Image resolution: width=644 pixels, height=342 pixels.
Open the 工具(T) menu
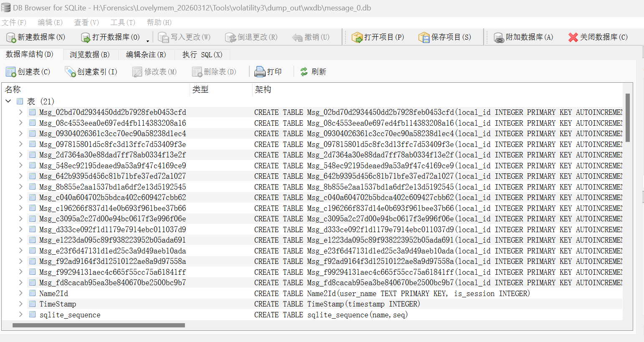pos(123,23)
